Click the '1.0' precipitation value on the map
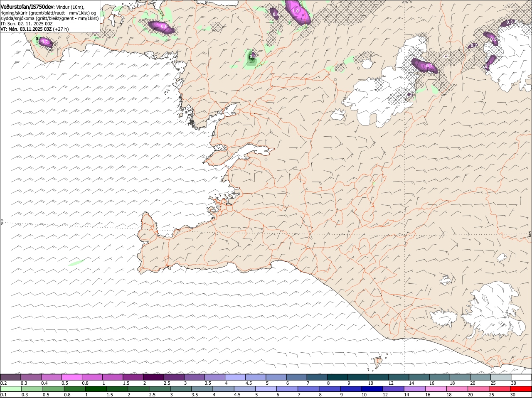Screen dimensions: 532x398 [296, 12]
